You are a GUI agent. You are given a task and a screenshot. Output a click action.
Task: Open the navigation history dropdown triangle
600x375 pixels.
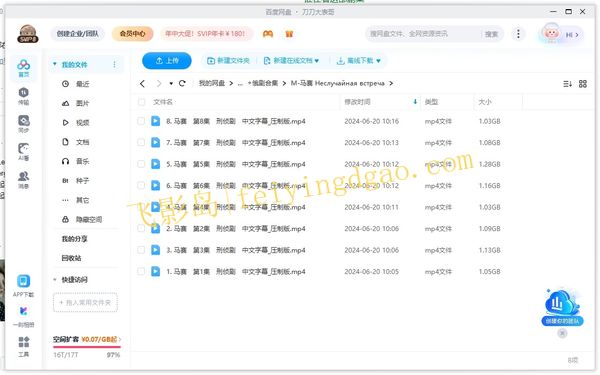pos(171,83)
